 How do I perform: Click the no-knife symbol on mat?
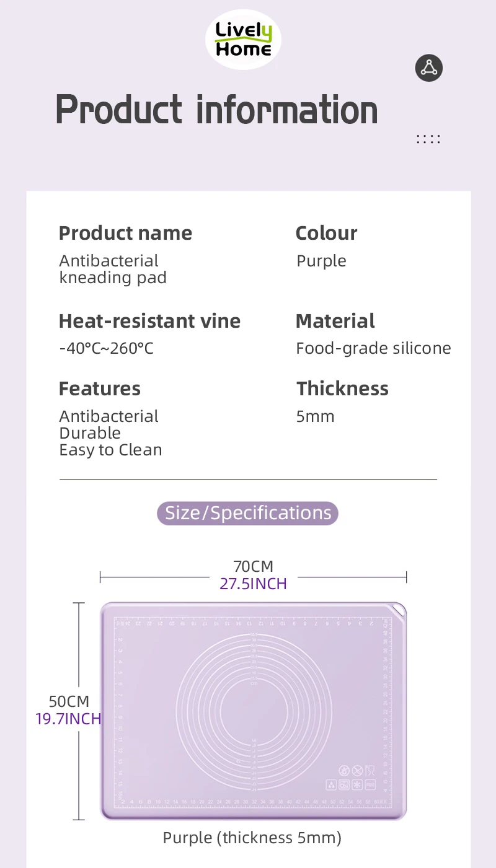[357, 771]
